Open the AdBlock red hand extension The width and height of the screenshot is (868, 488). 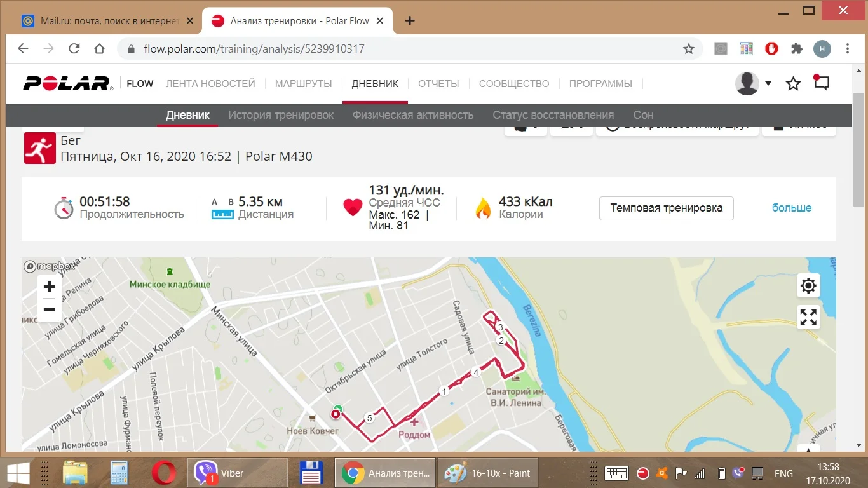pyautogui.click(x=771, y=49)
